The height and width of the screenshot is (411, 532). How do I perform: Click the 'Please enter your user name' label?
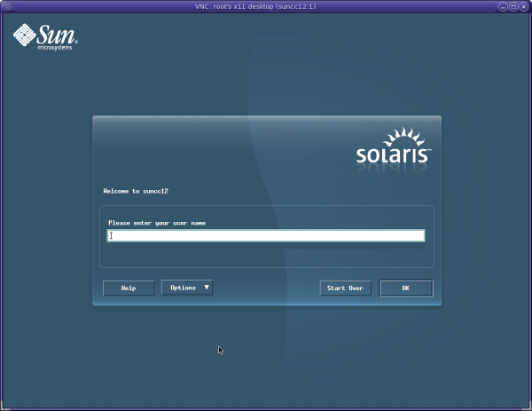pos(157,223)
